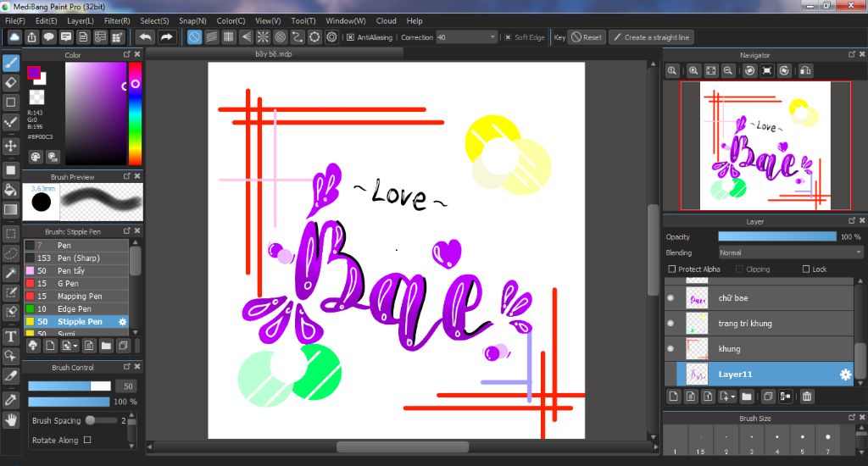868x466 pixels.
Task: Select the Pen (Sharp) brush
Action: [x=76, y=258]
